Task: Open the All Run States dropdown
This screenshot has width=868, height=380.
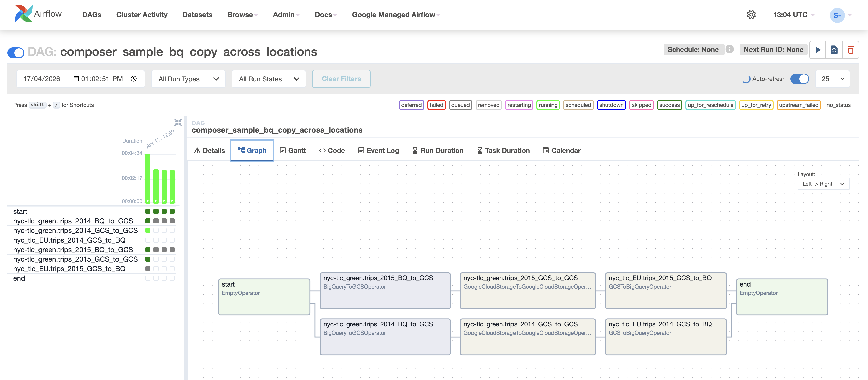Action: tap(268, 79)
